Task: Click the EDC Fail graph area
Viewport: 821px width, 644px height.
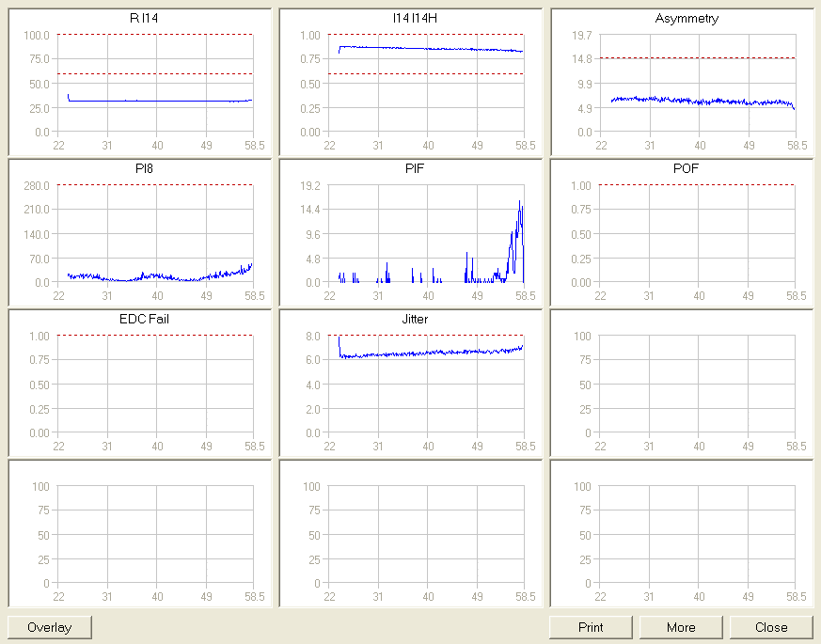Action: click(x=155, y=385)
